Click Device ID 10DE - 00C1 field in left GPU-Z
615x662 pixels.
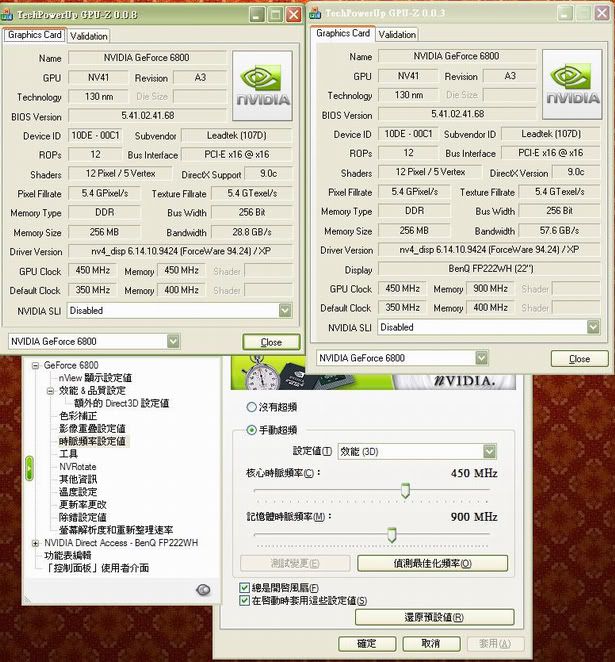tap(95, 136)
